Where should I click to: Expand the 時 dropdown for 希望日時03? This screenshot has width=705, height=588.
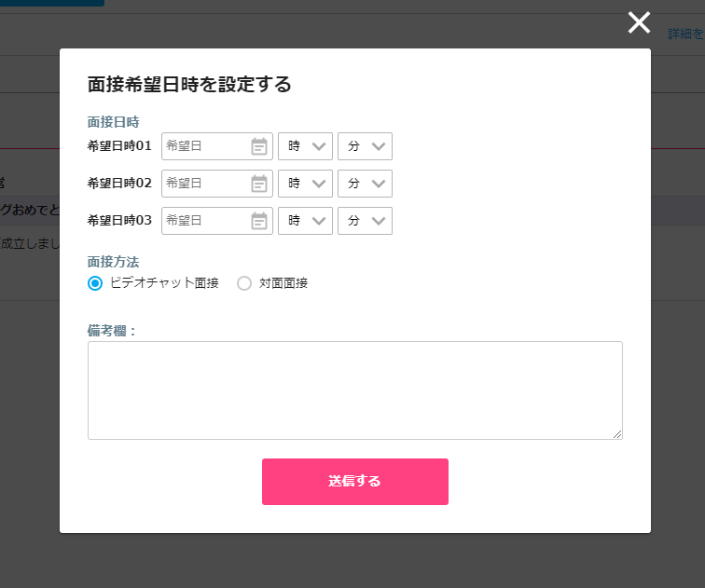point(305,221)
